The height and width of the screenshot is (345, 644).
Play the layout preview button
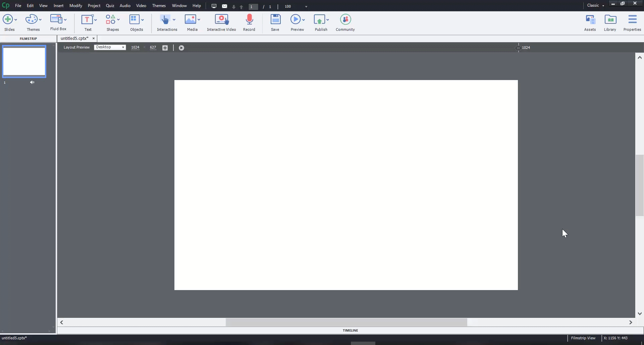click(181, 48)
